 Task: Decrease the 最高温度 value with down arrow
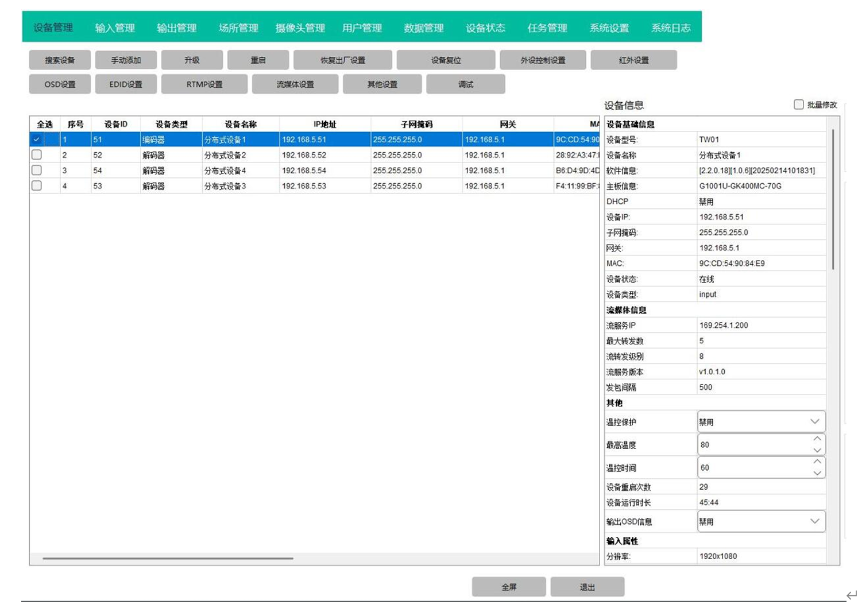[817, 450]
